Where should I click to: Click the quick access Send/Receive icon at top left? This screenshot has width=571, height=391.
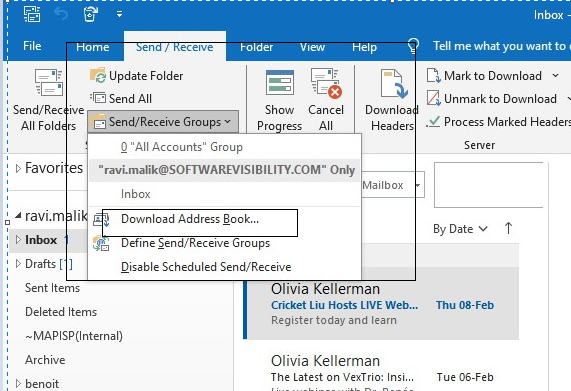click(x=32, y=14)
